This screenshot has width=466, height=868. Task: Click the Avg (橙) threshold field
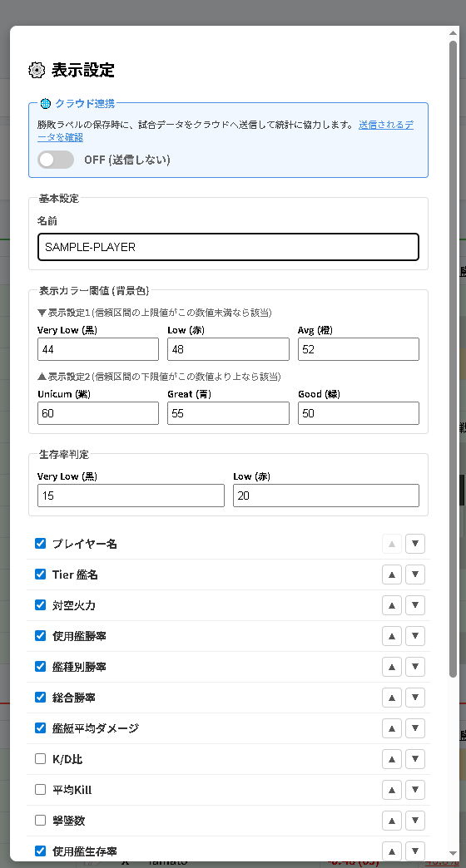pos(359,349)
